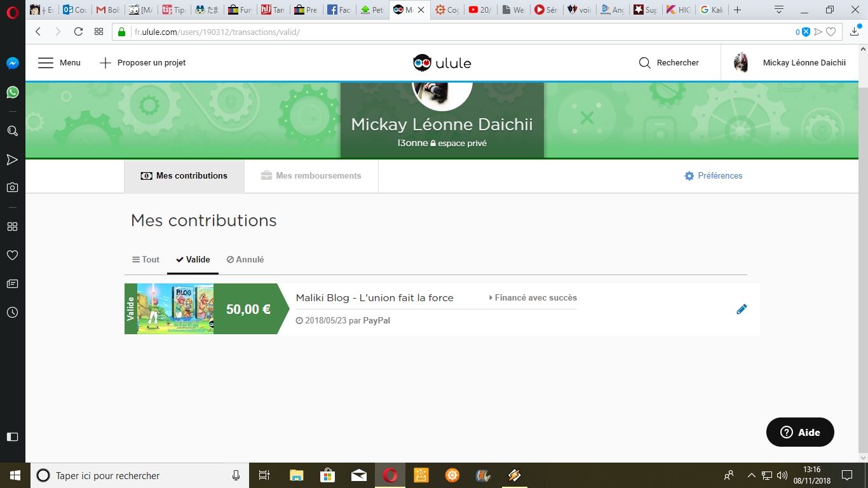Open the hamburger Menu
The height and width of the screenshot is (488, 868).
point(59,63)
